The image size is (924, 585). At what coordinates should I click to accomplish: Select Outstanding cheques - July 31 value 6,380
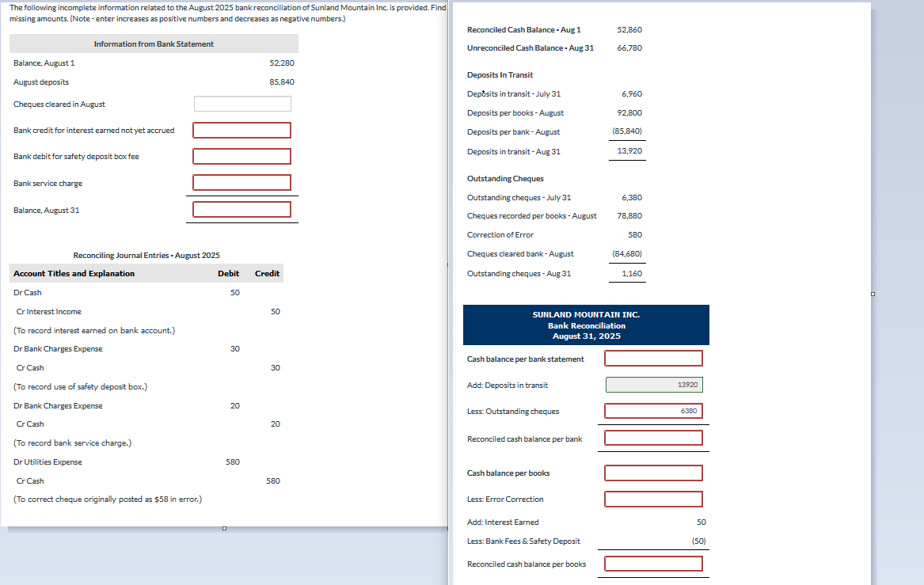[632, 197]
